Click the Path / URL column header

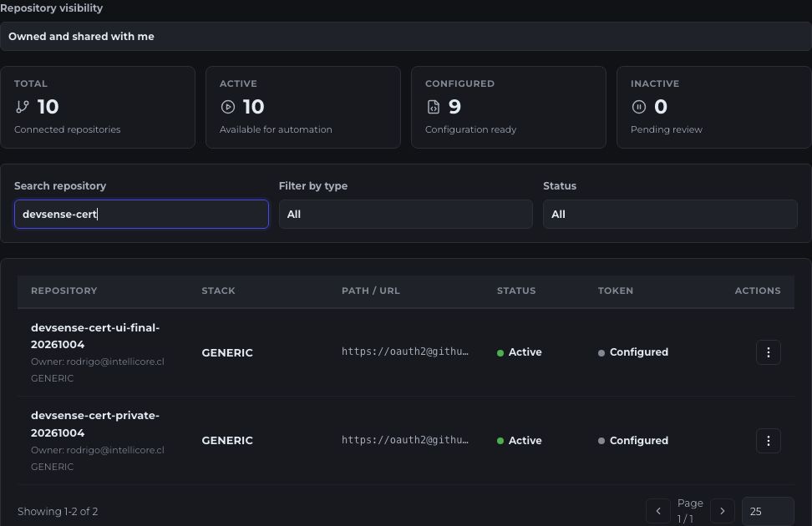[x=371, y=291]
